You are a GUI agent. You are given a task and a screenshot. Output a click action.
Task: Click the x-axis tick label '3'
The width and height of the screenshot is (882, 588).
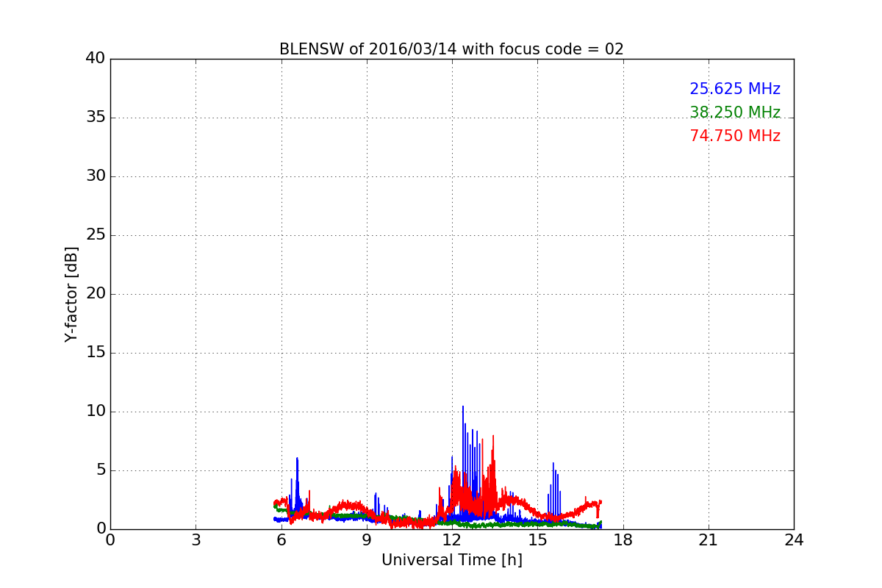(196, 539)
